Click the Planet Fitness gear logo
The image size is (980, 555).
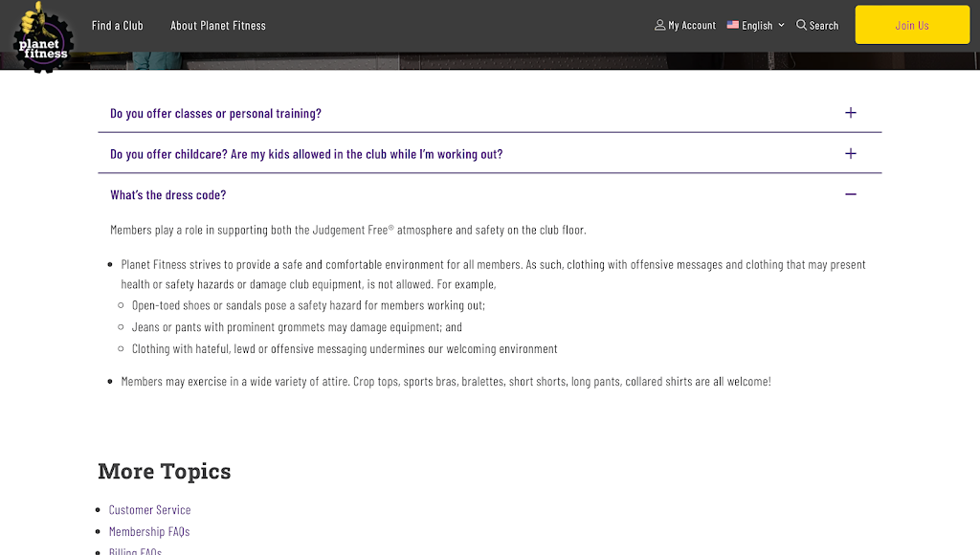point(42,36)
